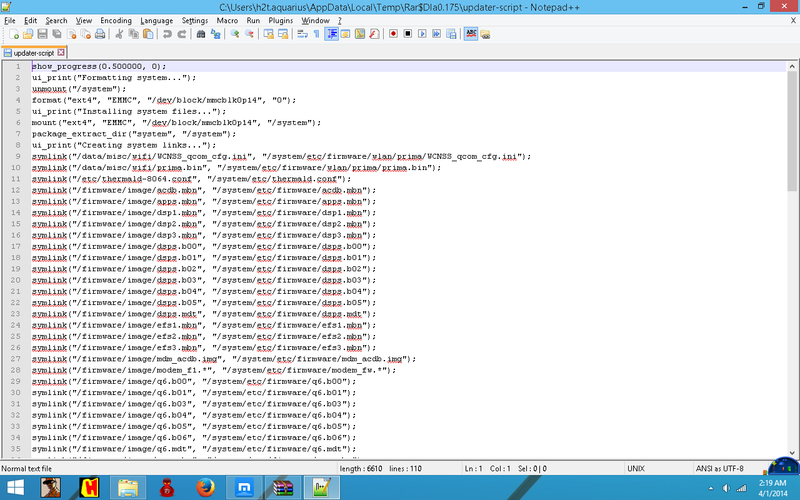Open WinRAR from the taskbar
Viewport: 800px width, 500px height.
pos(283,488)
